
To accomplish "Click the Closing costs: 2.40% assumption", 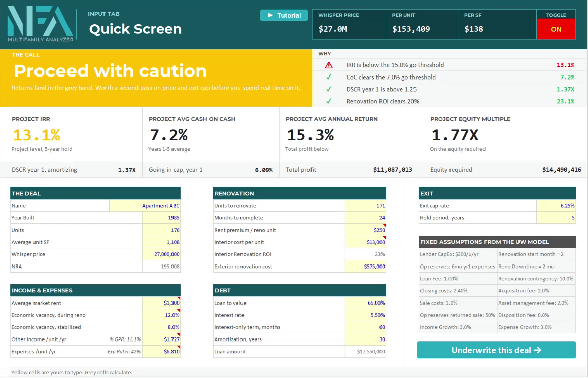I will tap(443, 291).
